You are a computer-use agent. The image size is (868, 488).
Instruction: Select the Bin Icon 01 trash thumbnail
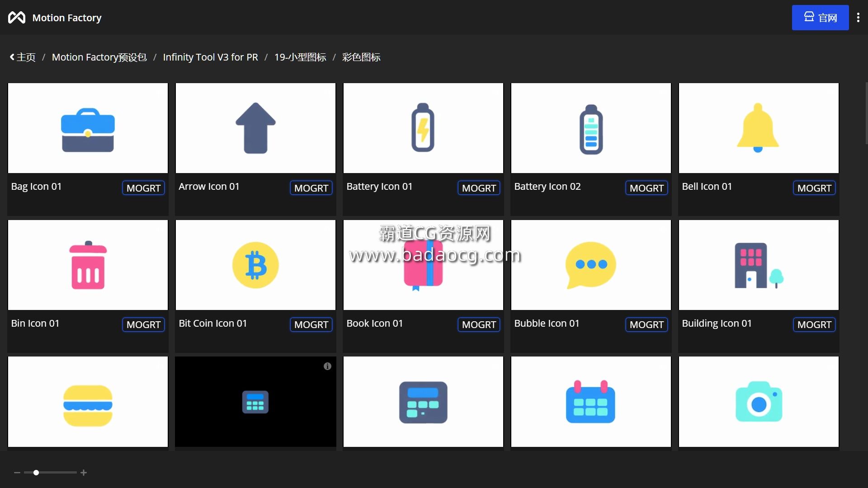(88, 265)
